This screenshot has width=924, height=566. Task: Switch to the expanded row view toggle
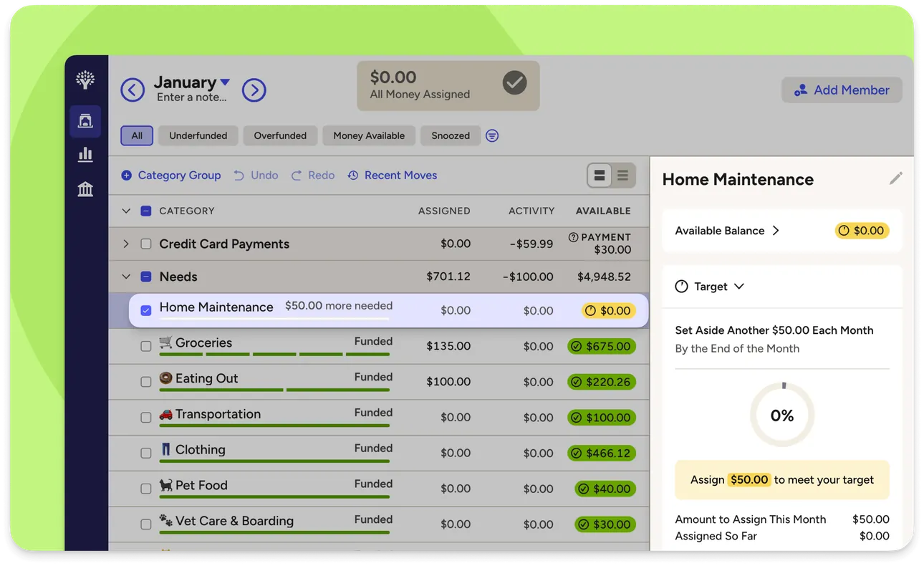point(600,176)
